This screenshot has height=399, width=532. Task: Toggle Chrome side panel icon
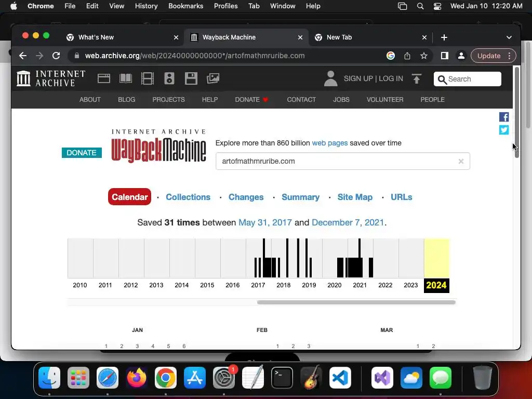445,56
